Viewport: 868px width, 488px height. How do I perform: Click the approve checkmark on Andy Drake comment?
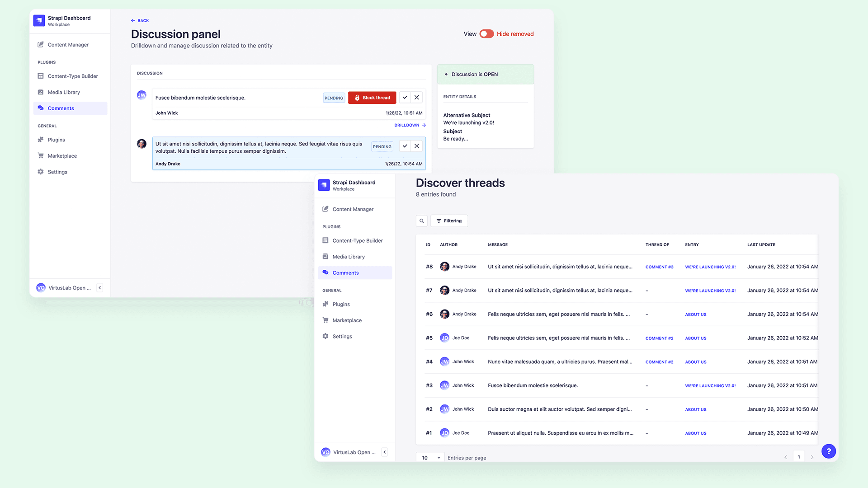coord(405,145)
